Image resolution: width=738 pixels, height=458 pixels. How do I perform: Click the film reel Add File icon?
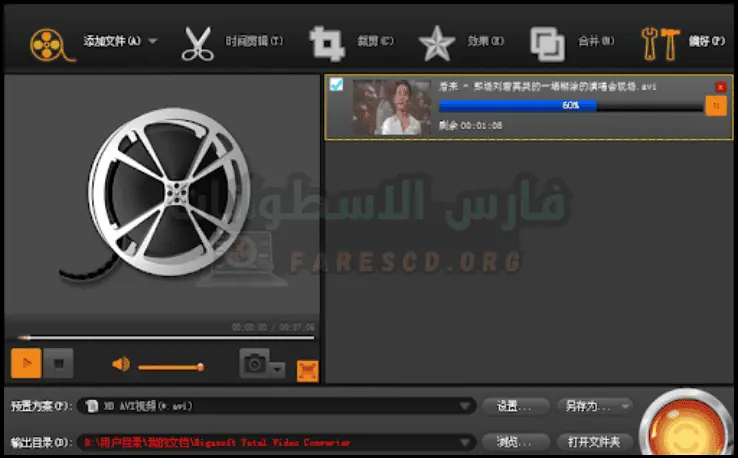pos(52,45)
